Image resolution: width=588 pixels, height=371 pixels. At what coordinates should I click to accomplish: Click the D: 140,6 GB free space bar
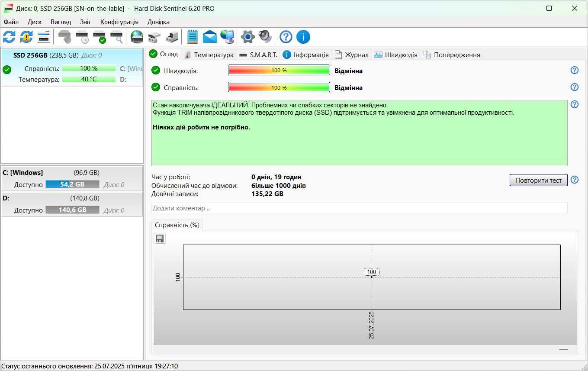[x=72, y=210]
